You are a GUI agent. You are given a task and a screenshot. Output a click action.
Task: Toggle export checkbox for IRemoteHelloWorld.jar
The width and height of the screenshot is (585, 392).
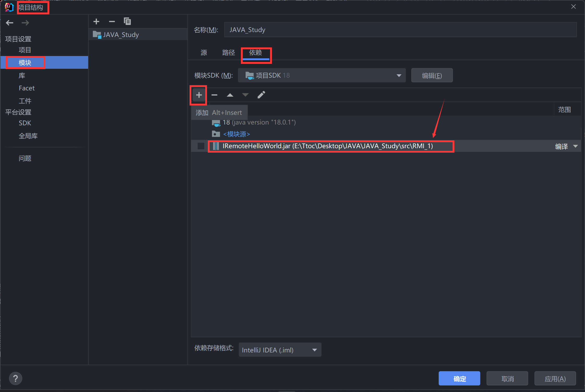(x=201, y=146)
